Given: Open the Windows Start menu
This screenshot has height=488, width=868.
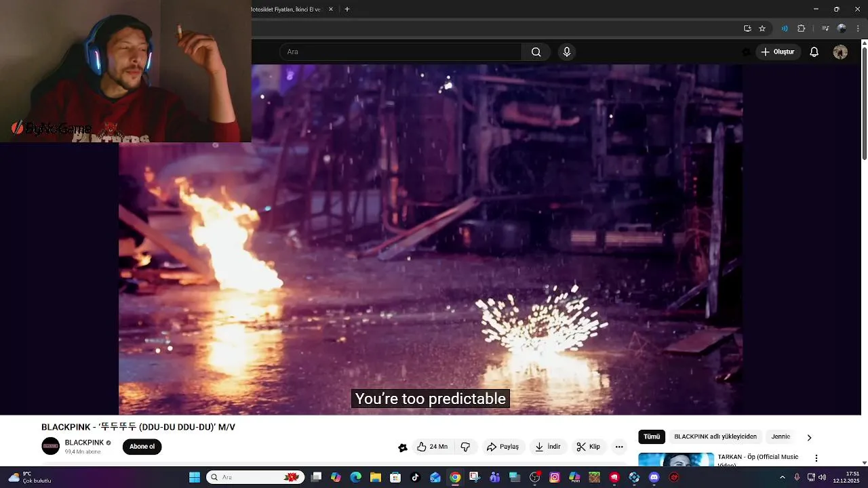Looking at the screenshot, I should click(195, 477).
